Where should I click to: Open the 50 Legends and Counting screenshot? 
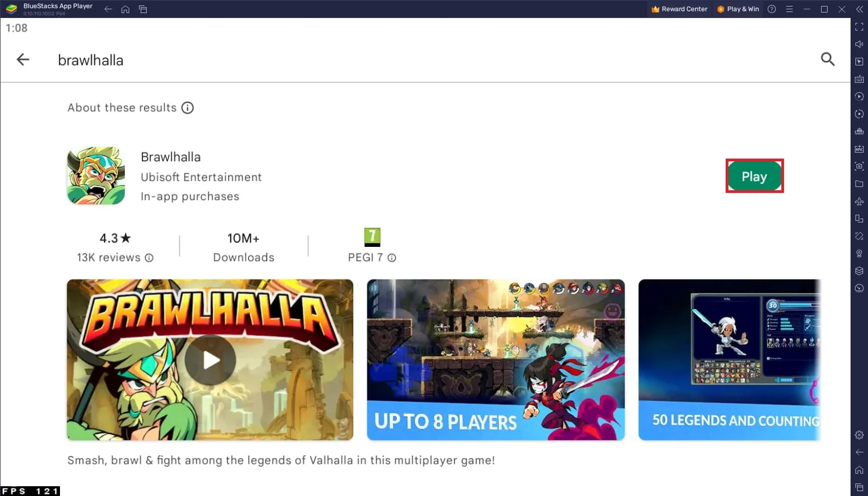tap(730, 360)
